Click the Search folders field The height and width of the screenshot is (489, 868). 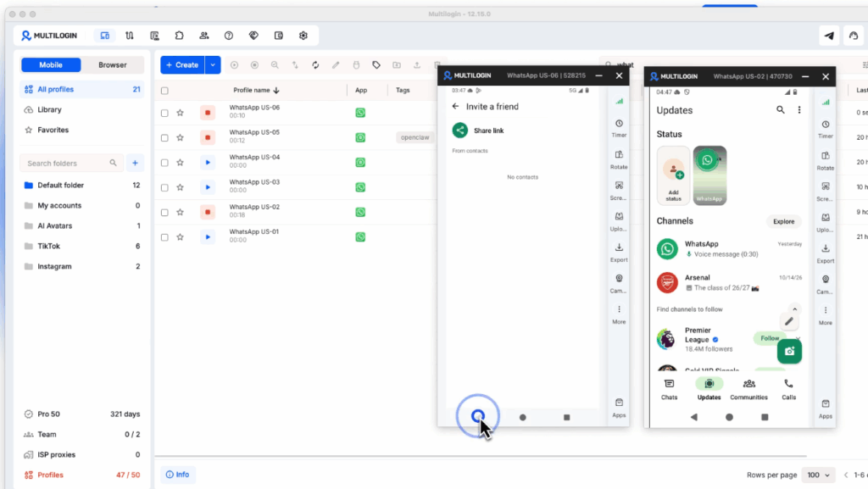pos(71,164)
